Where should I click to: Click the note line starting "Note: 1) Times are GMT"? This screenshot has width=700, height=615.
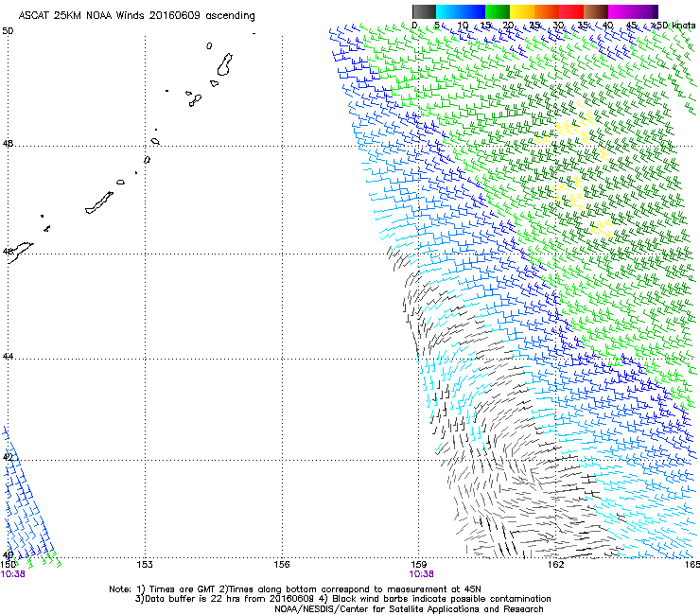click(295, 589)
